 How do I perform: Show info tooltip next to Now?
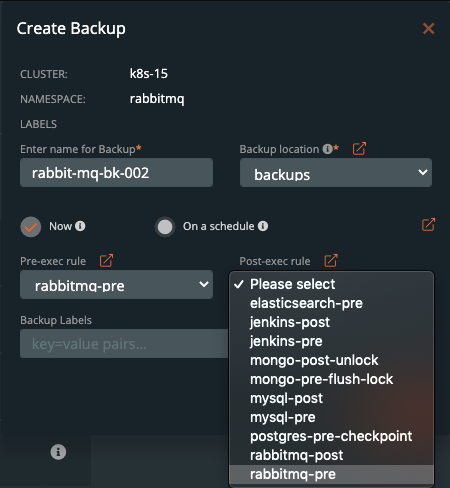click(x=80, y=226)
